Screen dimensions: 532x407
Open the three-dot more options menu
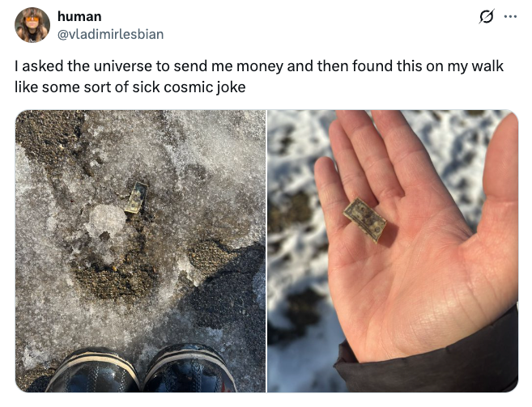[510, 16]
